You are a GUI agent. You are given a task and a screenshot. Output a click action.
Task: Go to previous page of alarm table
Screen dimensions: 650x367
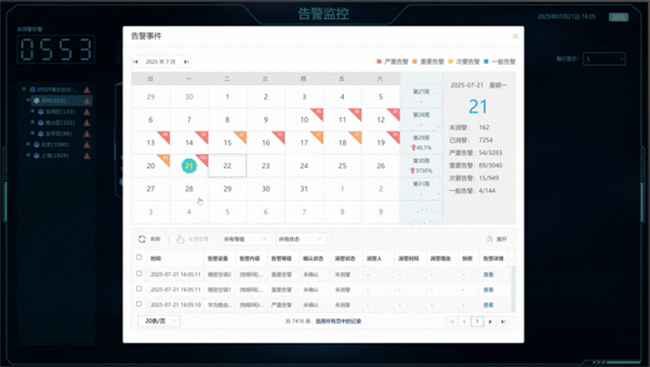click(464, 321)
